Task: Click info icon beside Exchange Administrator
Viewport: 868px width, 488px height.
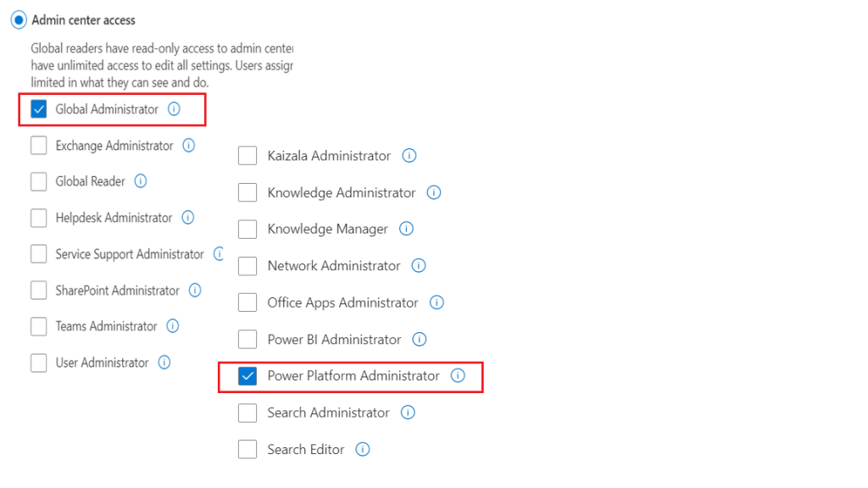Action: click(189, 146)
